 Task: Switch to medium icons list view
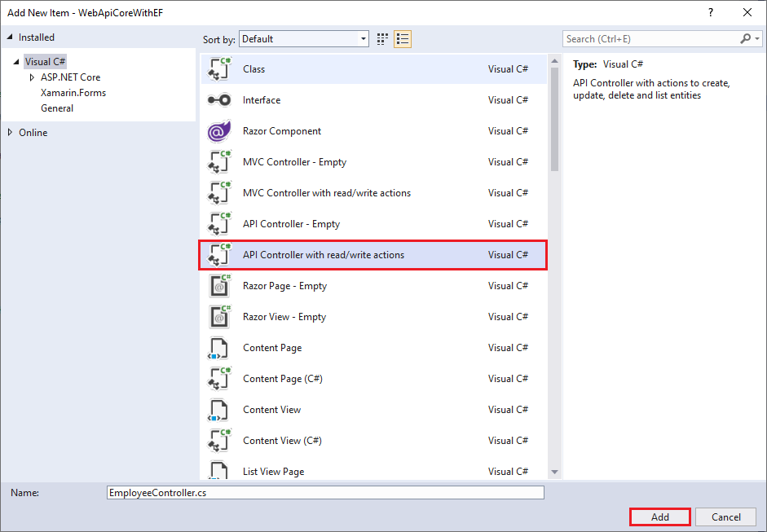pos(403,39)
